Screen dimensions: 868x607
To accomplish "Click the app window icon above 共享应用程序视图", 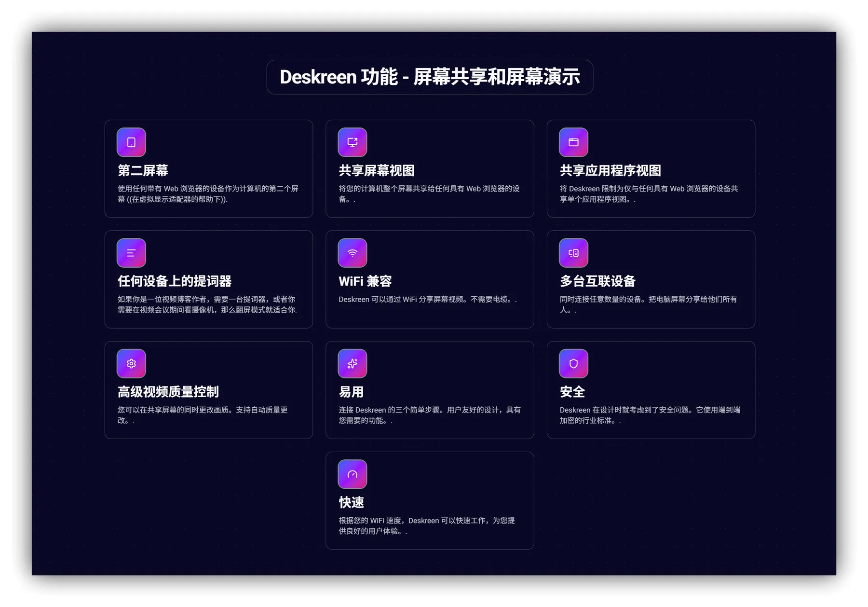I will pyautogui.click(x=573, y=142).
